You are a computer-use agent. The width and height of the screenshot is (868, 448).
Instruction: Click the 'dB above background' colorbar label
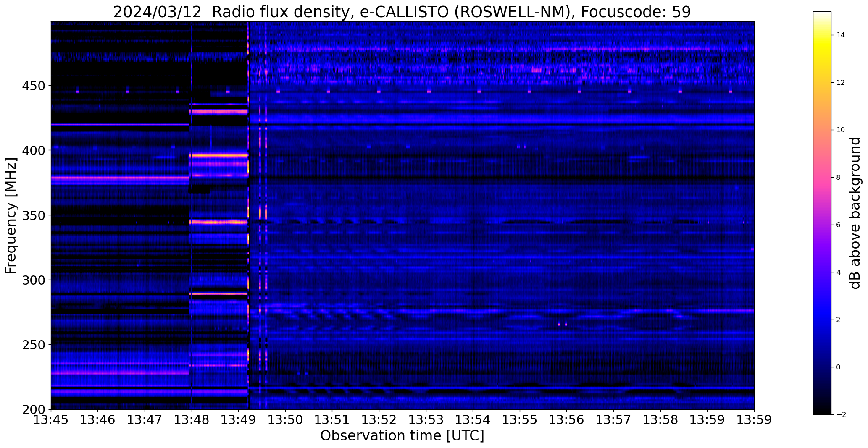(x=855, y=213)
